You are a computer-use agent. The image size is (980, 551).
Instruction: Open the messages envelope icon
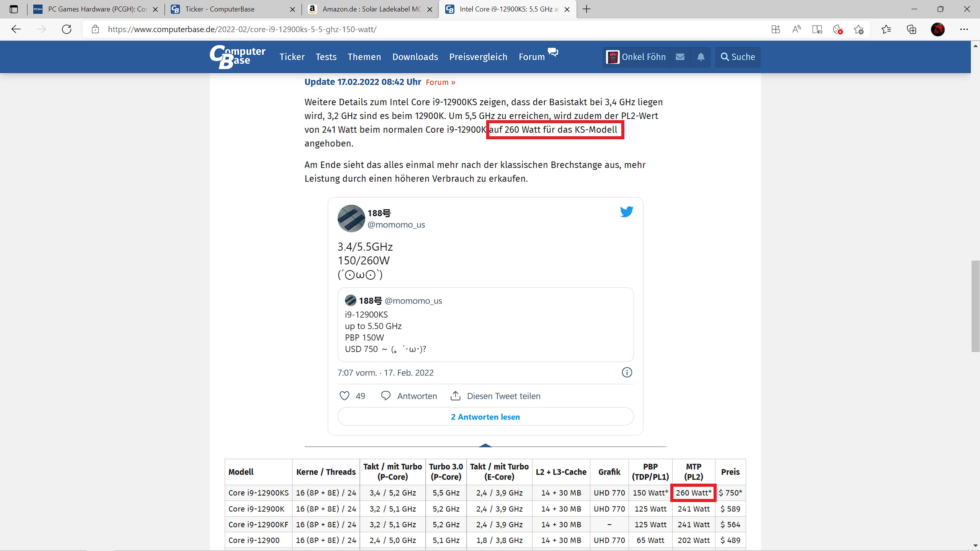680,57
